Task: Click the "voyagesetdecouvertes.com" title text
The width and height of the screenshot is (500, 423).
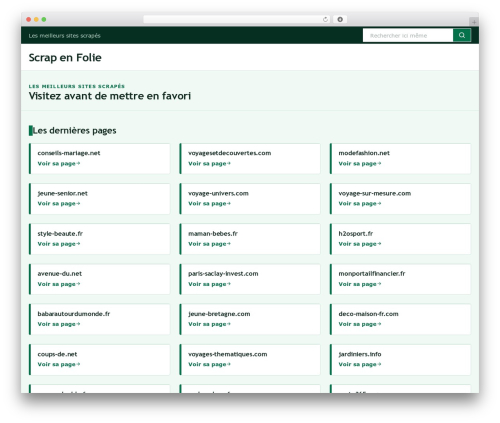Action: [x=229, y=153]
